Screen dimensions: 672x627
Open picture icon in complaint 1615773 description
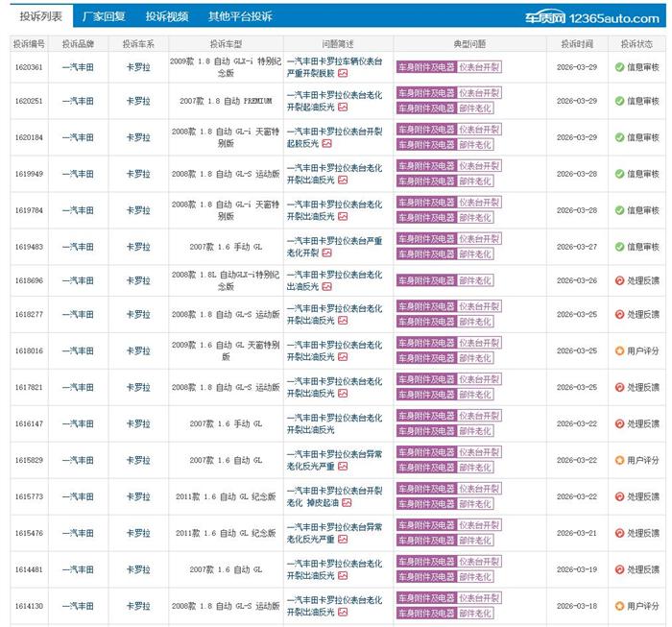click(x=346, y=502)
